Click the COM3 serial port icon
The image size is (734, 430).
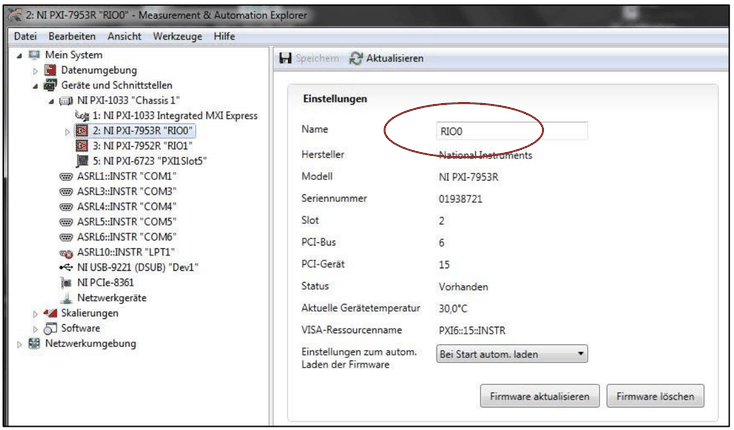point(66,191)
